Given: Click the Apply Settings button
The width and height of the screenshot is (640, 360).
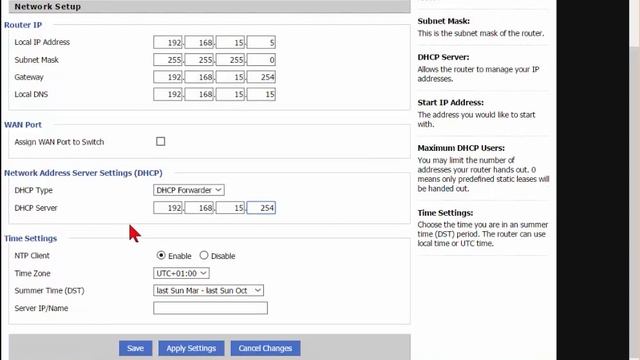Looking at the screenshot, I should [191, 348].
